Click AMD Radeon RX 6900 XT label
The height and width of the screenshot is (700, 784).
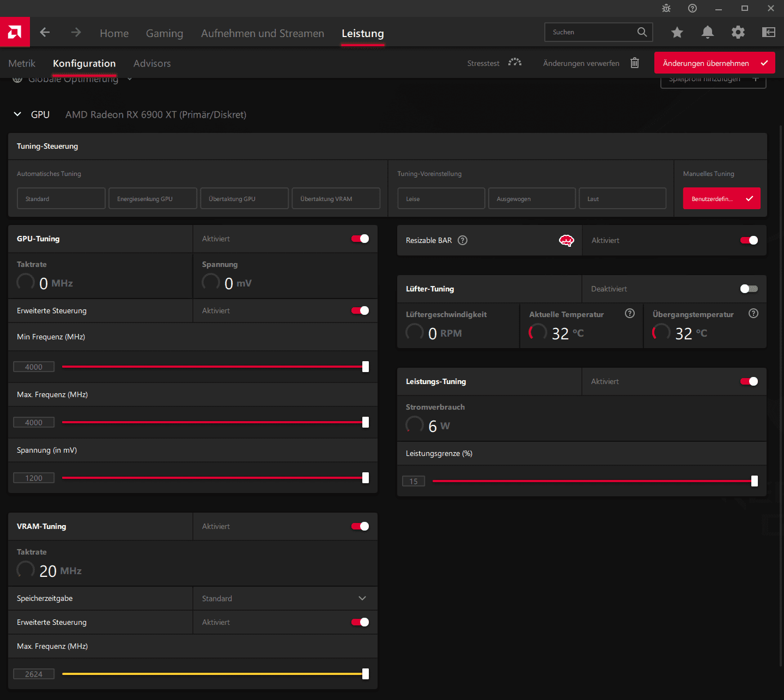[156, 114]
